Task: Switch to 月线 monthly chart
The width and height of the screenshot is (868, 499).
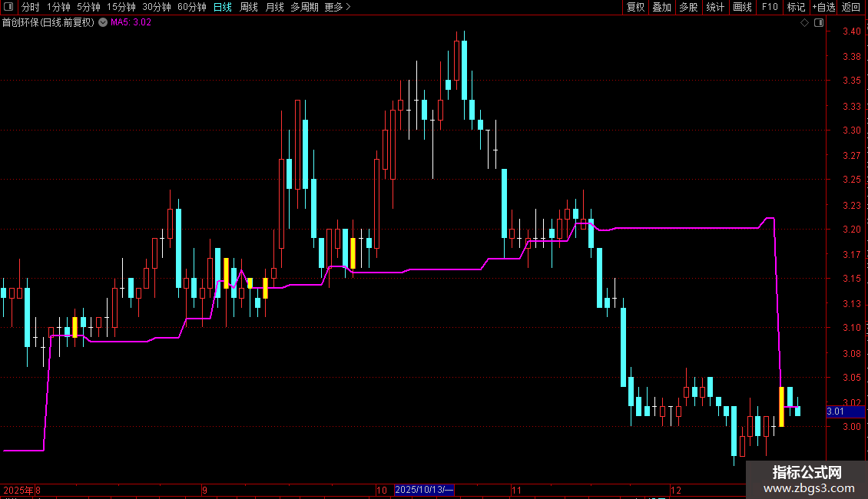Action: 274,7
